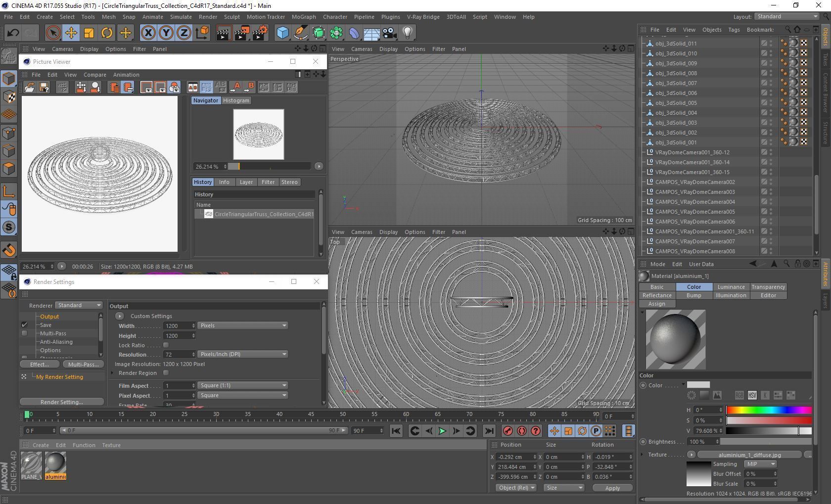The width and height of the screenshot is (831, 504).
Task: Select the Scale tool
Action: click(89, 33)
